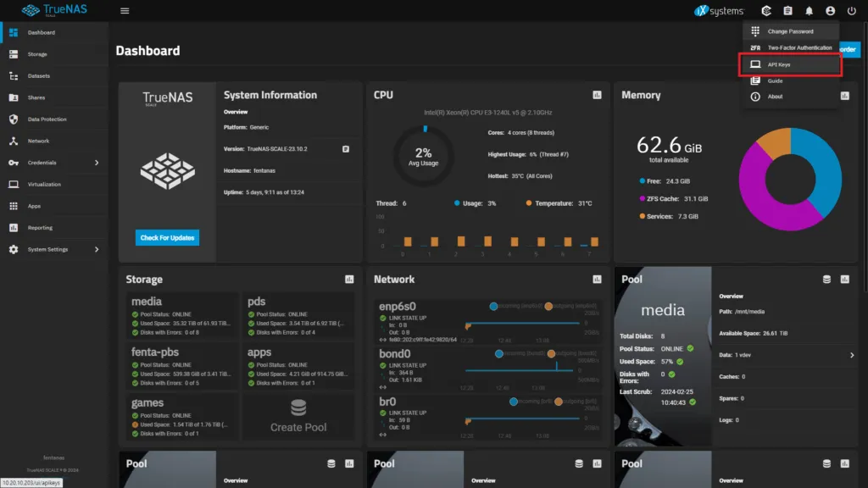868x488 pixels.
Task: Copy the TrueNAS version using the clipboard icon
Action: (346, 148)
